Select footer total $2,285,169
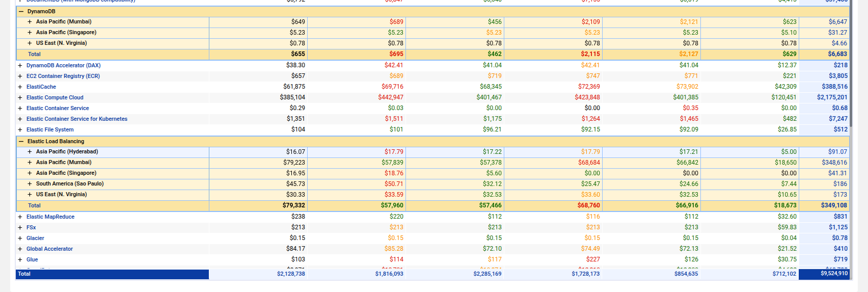The width and height of the screenshot is (868, 292). [487, 274]
